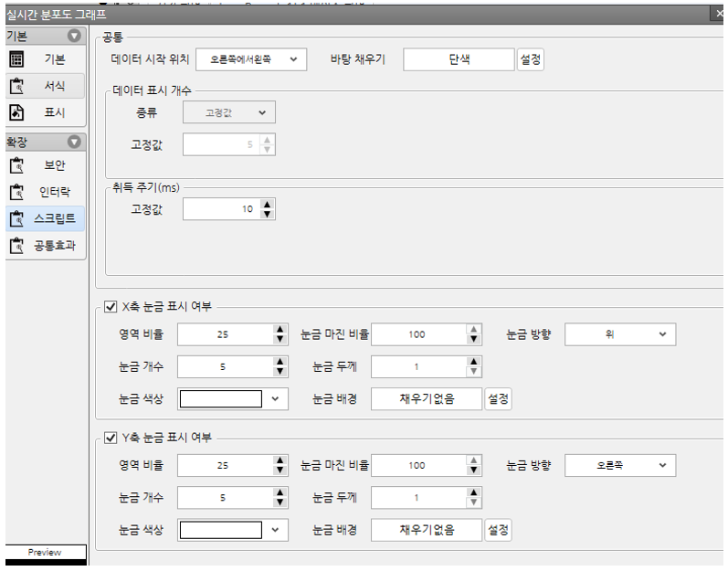The image size is (728, 571).
Task: Click X축 눈금 배경 설정 button
Action: tap(498, 398)
